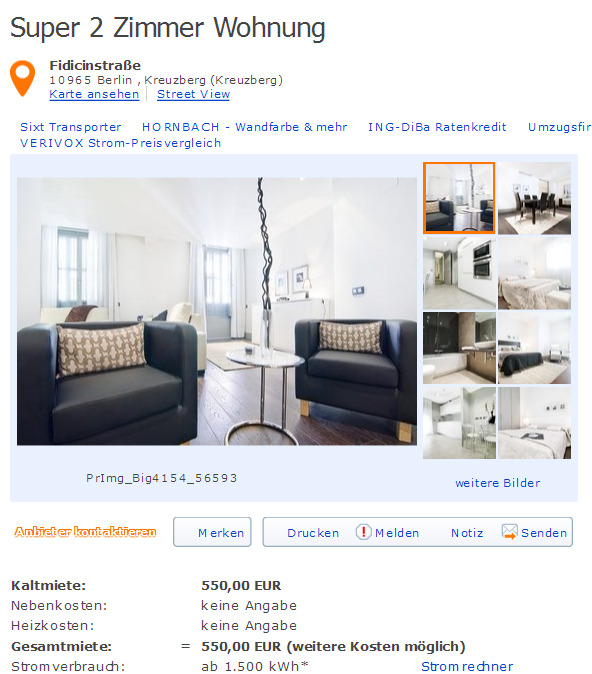This screenshot has height=674, width=592.
Task: Click Anbieter kontaktieren button
Action: point(85,532)
